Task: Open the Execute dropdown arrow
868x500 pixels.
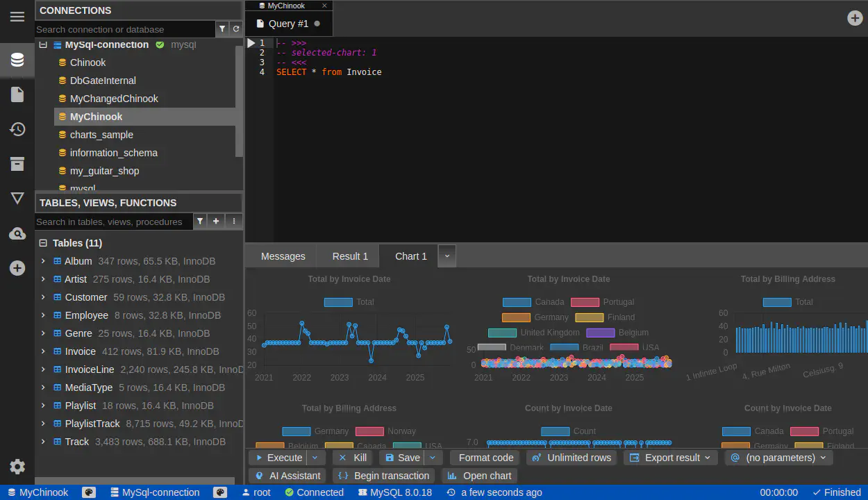Action: coord(315,458)
